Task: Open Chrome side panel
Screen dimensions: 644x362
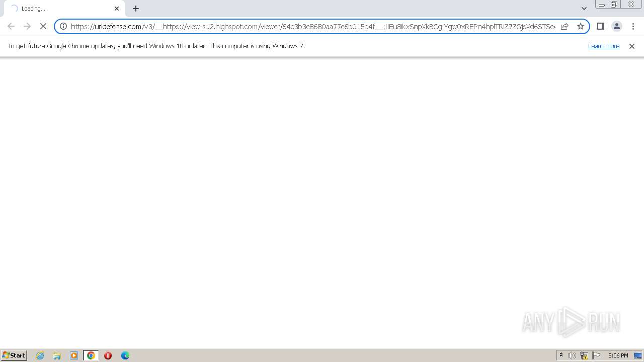Action: pyautogui.click(x=600, y=26)
